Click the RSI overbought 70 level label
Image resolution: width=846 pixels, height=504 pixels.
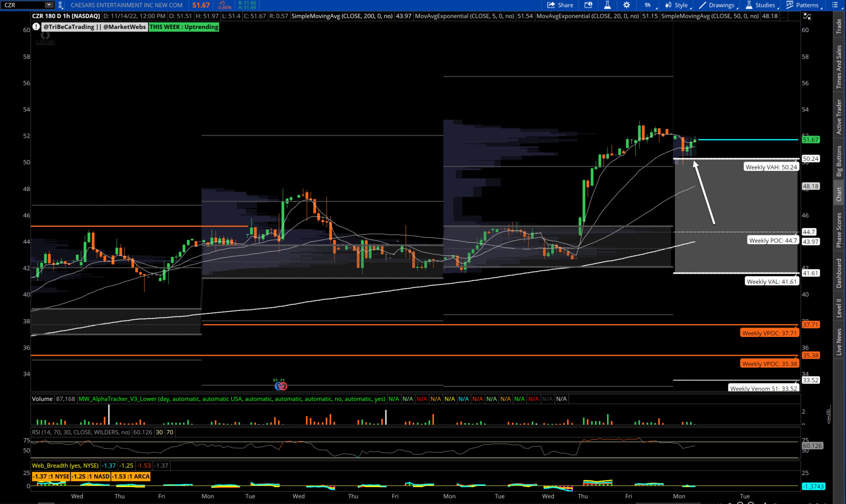[170, 432]
